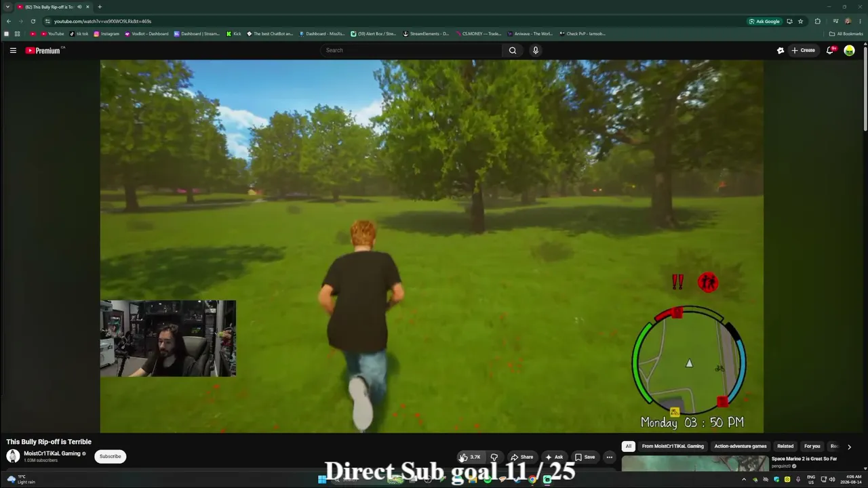The height and width of the screenshot is (488, 868).
Task: Open the StreamElements bookmark
Action: [x=426, y=34]
